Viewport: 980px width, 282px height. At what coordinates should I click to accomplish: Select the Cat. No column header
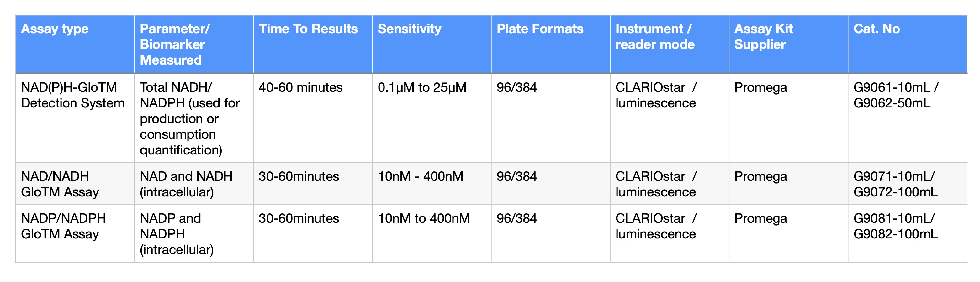pyautogui.click(x=877, y=29)
